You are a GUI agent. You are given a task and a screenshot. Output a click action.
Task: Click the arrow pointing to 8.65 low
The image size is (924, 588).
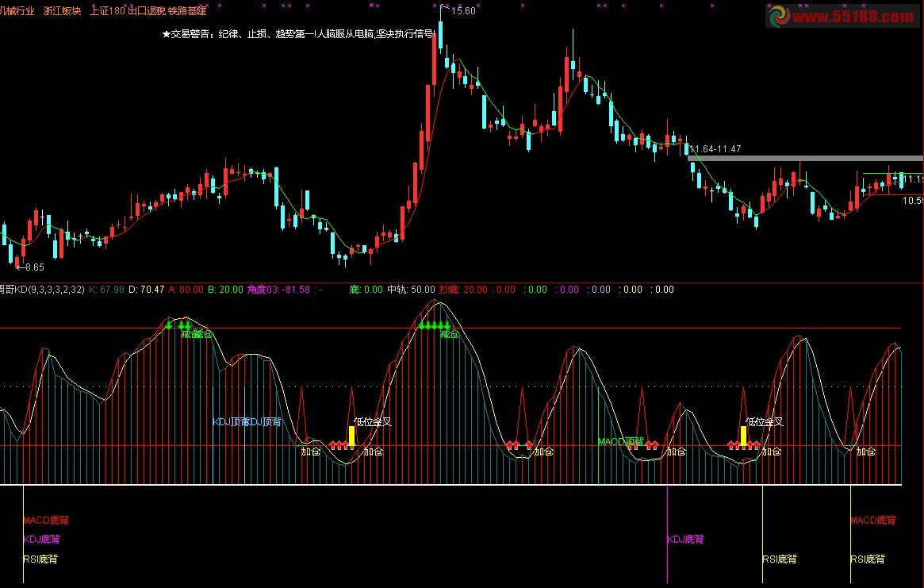[20, 267]
